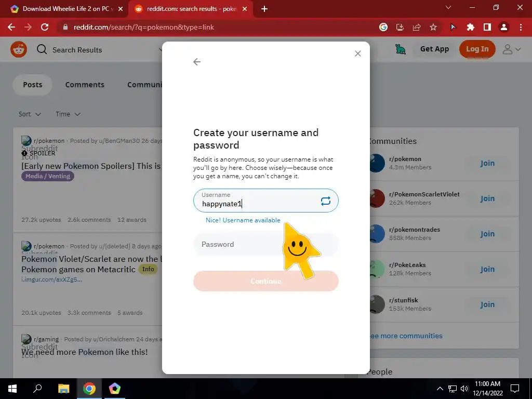Screen dimensions: 532x399
Task: Open the Chrome three-dot menu
Action: click(521, 27)
